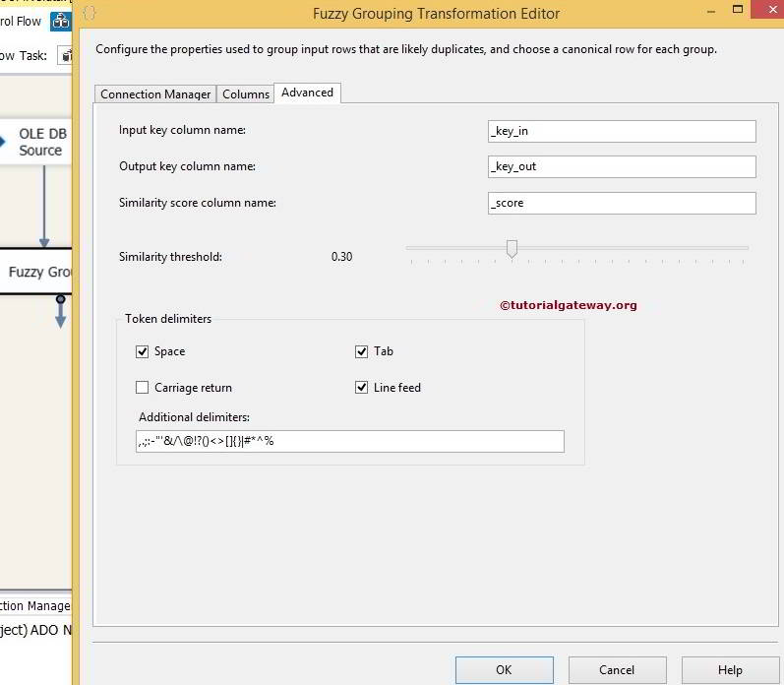Click the Similarity threshold value 0.30
Screen dimensions: 784x685
point(342,257)
